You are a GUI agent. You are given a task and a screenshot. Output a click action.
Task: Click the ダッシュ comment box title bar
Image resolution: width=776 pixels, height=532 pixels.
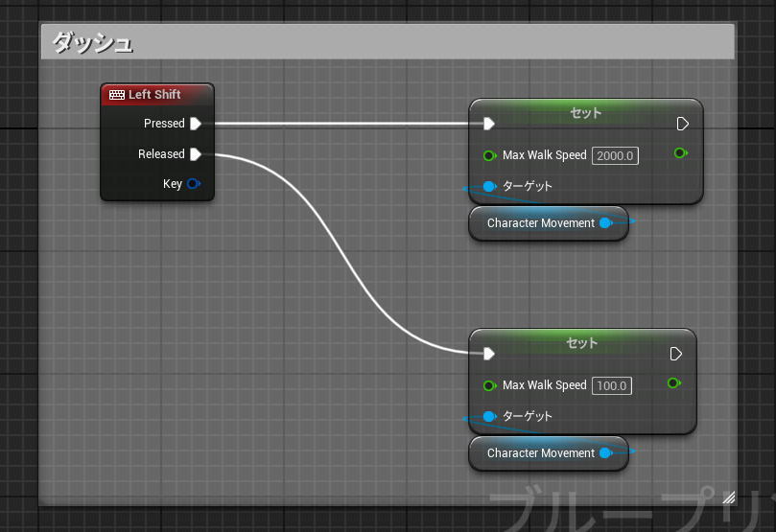pos(388,42)
